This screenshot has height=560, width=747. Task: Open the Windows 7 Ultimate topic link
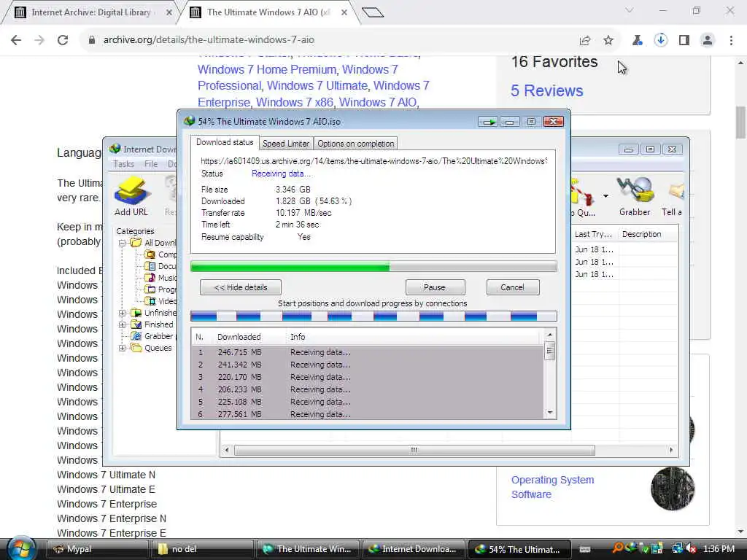pos(317,86)
